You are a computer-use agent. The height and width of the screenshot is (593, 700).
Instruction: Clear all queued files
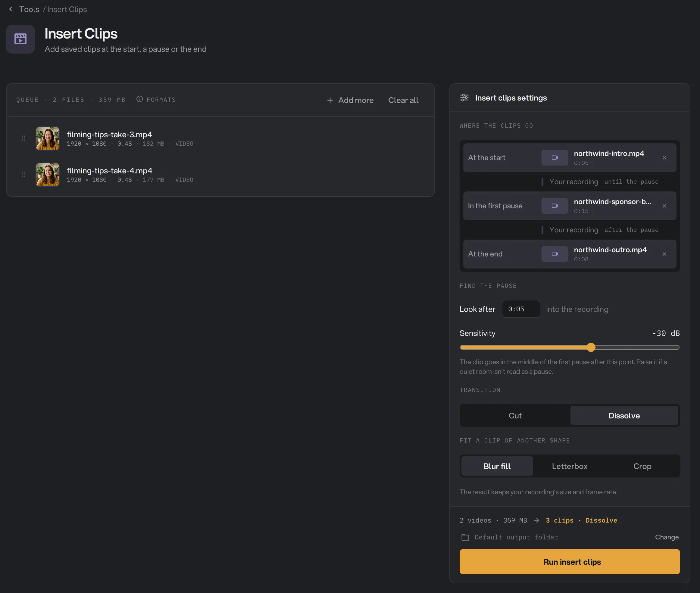[x=403, y=100]
